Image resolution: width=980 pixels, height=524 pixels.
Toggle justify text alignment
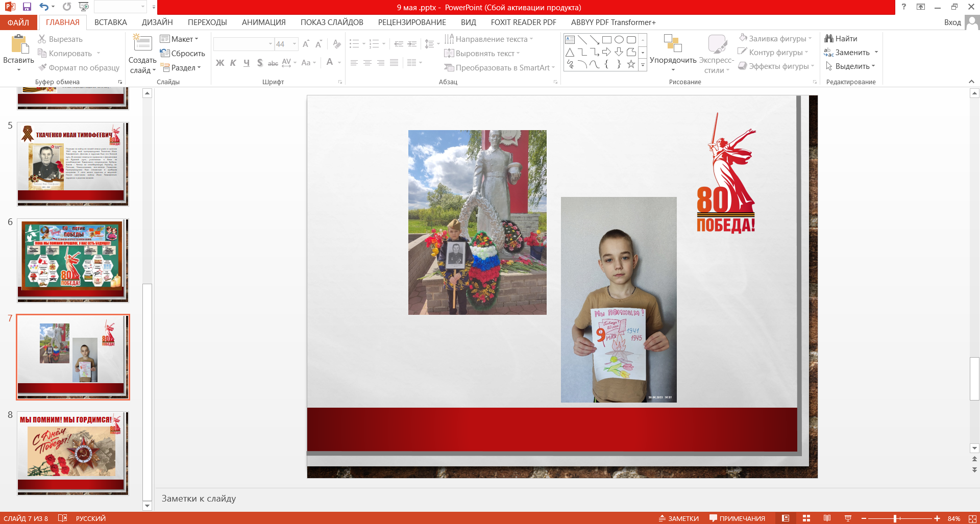(x=394, y=63)
